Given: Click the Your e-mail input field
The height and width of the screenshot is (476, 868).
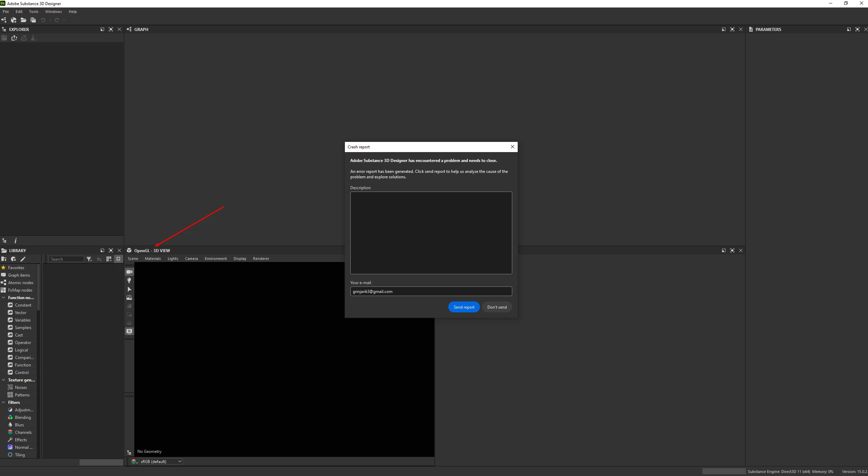Looking at the screenshot, I should click(431, 292).
